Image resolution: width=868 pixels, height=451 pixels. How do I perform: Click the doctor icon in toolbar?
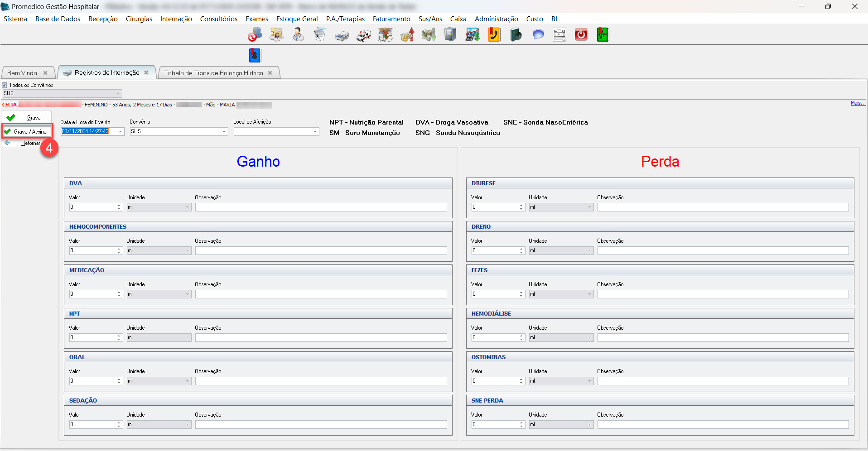tap(298, 35)
